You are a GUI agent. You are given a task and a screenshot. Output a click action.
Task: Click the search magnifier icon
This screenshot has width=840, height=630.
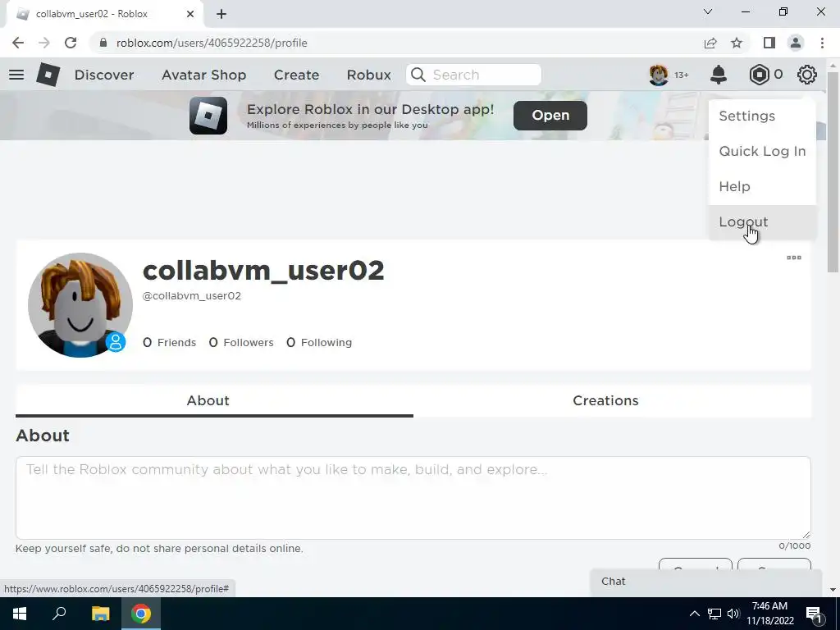tap(418, 75)
